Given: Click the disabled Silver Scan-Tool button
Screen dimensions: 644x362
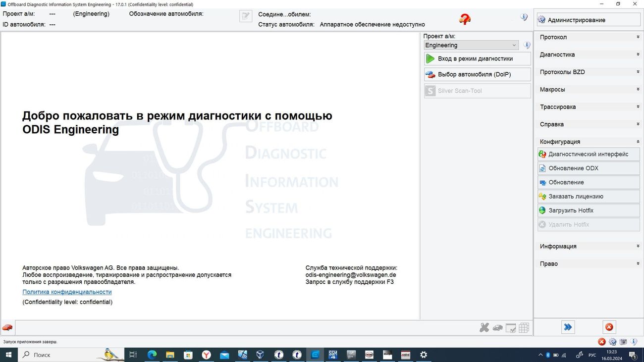Looking at the screenshot, I should point(478,91).
